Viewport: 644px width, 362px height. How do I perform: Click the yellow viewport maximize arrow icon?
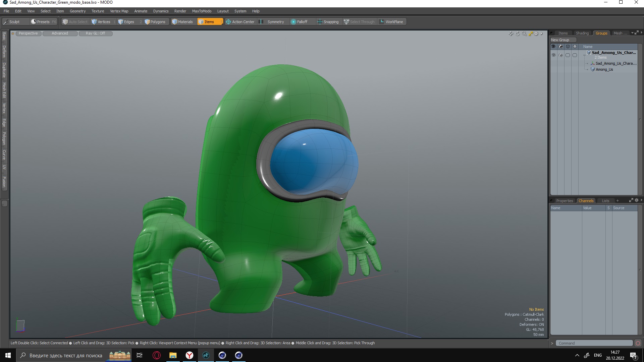point(531,34)
